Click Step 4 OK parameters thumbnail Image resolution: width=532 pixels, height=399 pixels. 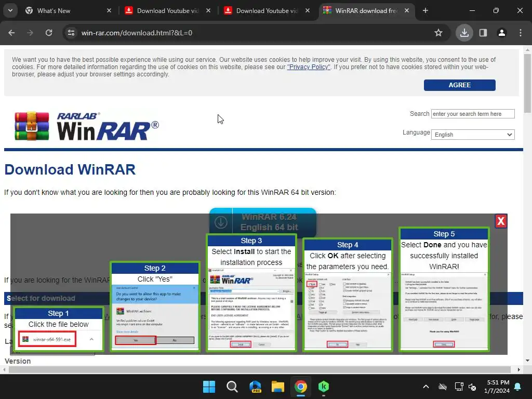pos(348,295)
